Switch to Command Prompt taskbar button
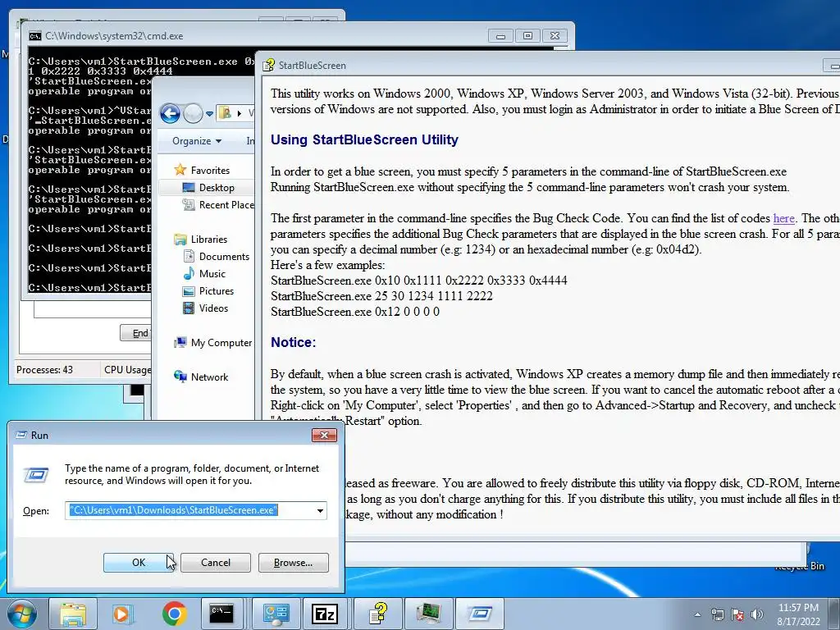 point(221,614)
